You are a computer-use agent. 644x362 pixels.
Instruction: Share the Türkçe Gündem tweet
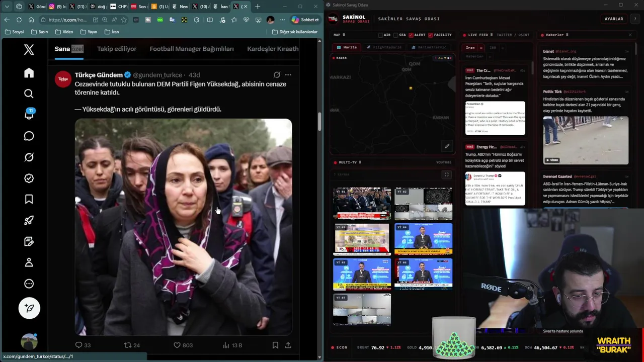point(288,345)
